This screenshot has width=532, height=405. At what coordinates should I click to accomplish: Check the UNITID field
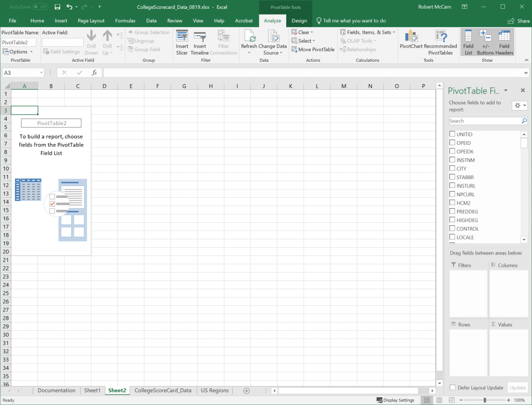pos(453,134)
